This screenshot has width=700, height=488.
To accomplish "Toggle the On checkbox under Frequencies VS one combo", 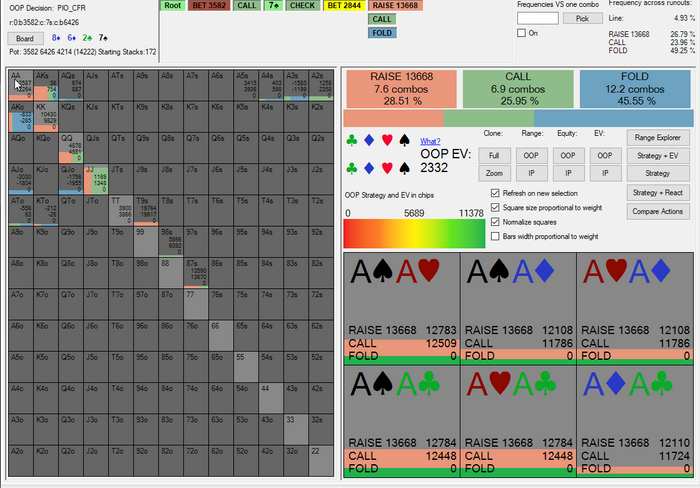I will coord(521,33).
